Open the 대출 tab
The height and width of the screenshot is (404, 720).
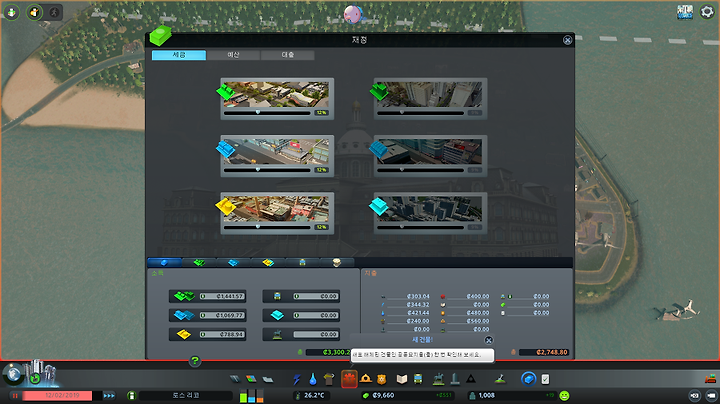pyautogui.click(x=287, y=55)
